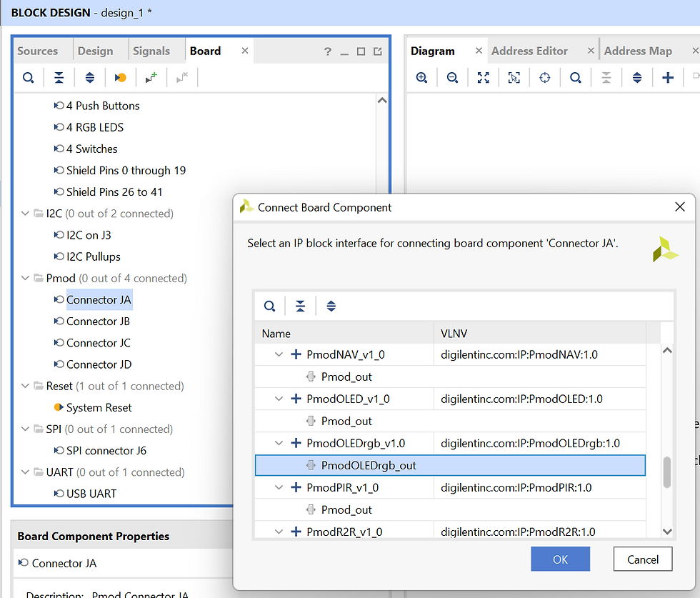
Task: Select System Reset board component
Action: 99,408
